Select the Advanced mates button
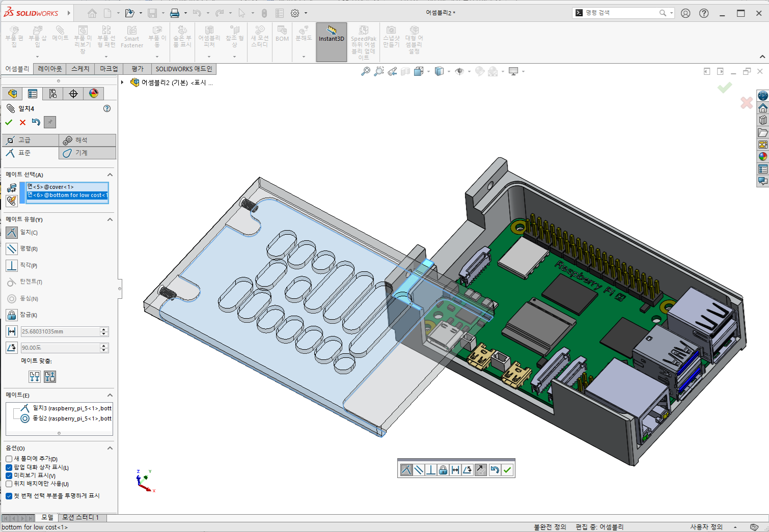769x532 pixels. tap(31, 140)
